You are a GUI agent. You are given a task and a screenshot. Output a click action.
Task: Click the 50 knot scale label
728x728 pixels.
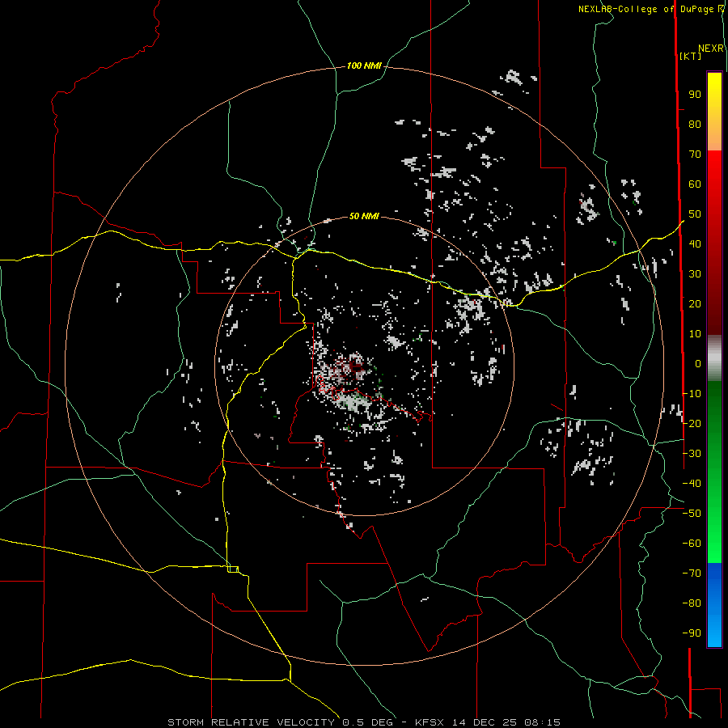click(x=695, y=214)
